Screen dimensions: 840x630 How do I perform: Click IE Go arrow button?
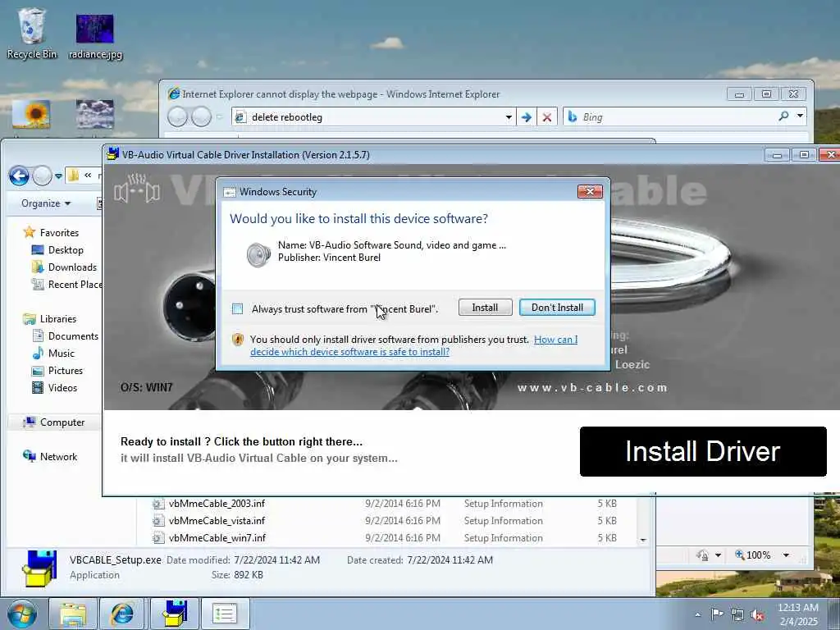[527, 116]
